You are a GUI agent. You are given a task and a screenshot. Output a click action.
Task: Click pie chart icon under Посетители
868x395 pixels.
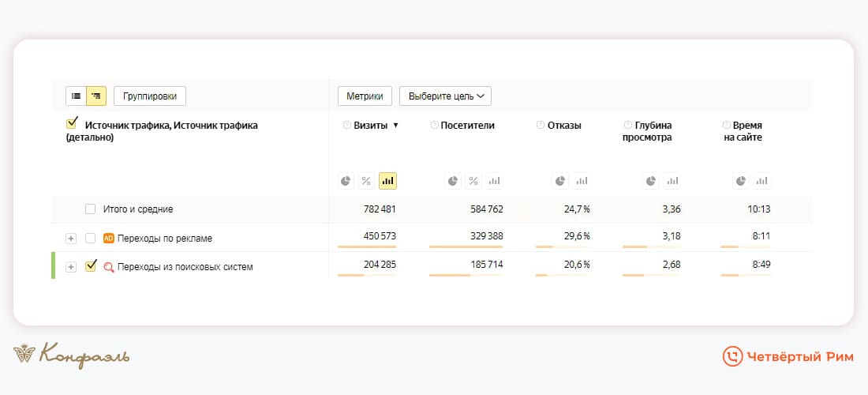452,181
